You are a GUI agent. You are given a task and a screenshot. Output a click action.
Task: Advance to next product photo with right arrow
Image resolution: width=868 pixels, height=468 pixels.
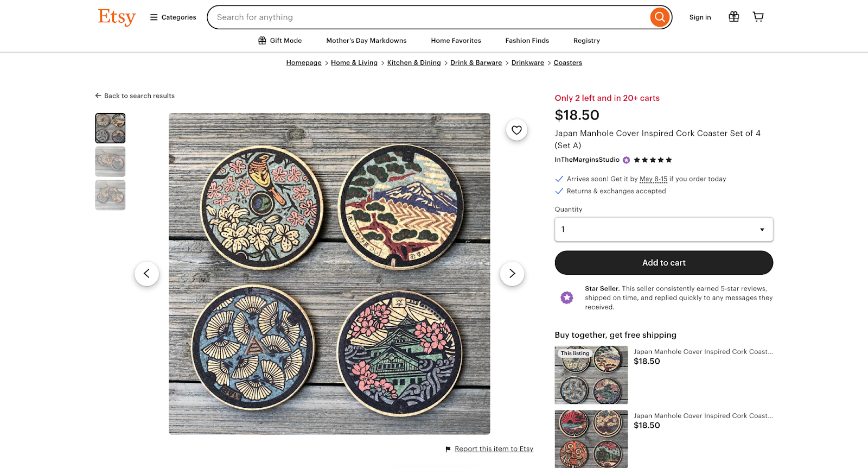[512, 274]
